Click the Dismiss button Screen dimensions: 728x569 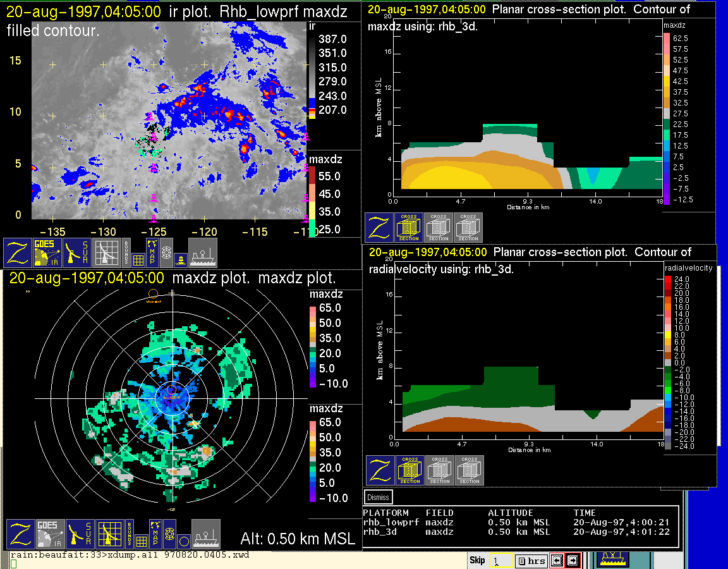pyautogui.click(x=378, y=498)
